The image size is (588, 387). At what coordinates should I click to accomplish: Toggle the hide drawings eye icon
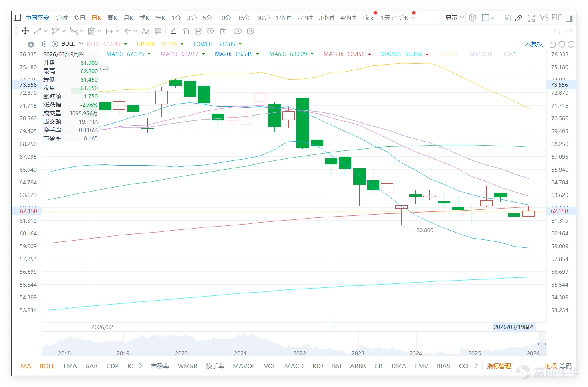(x=211, y=31)
